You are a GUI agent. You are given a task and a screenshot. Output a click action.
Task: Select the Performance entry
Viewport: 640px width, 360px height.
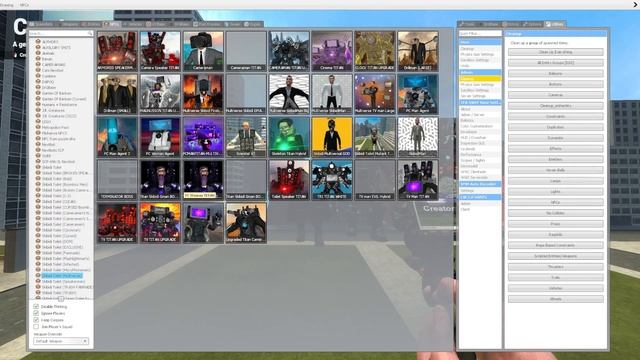[480, 155]
